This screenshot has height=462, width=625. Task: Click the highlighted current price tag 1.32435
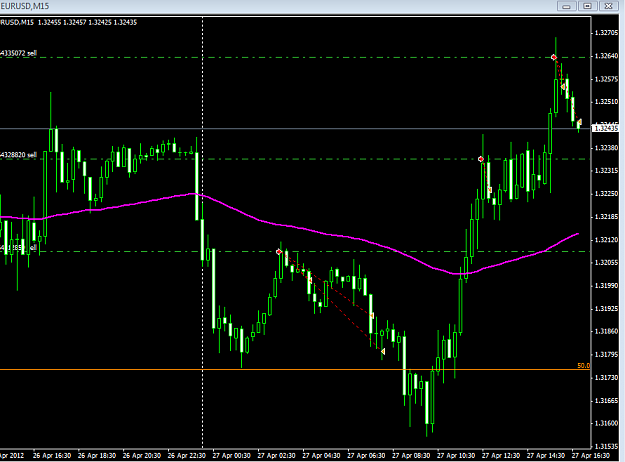coord(605,128)
